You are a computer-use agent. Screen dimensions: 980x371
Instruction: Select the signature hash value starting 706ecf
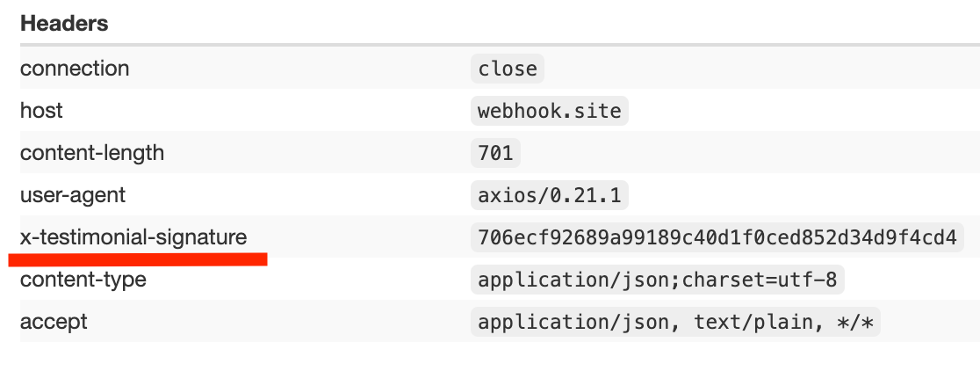717,237
